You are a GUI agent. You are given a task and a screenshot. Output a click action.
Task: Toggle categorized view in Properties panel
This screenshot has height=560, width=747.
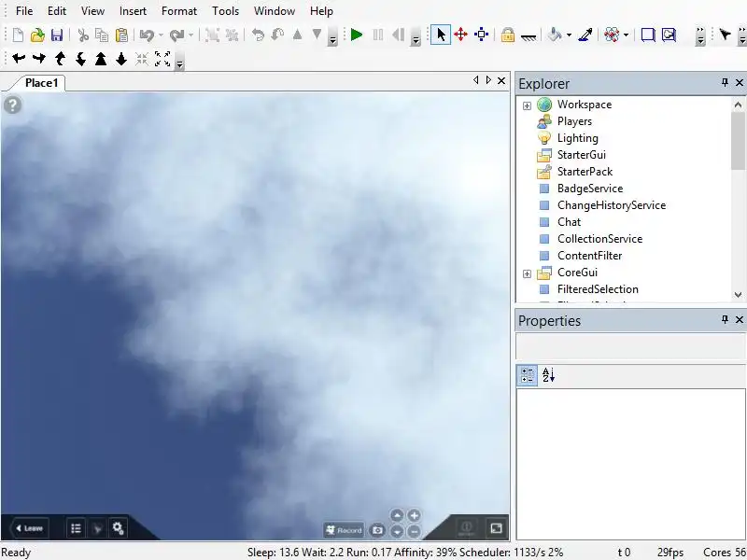[x=528, y=375]
